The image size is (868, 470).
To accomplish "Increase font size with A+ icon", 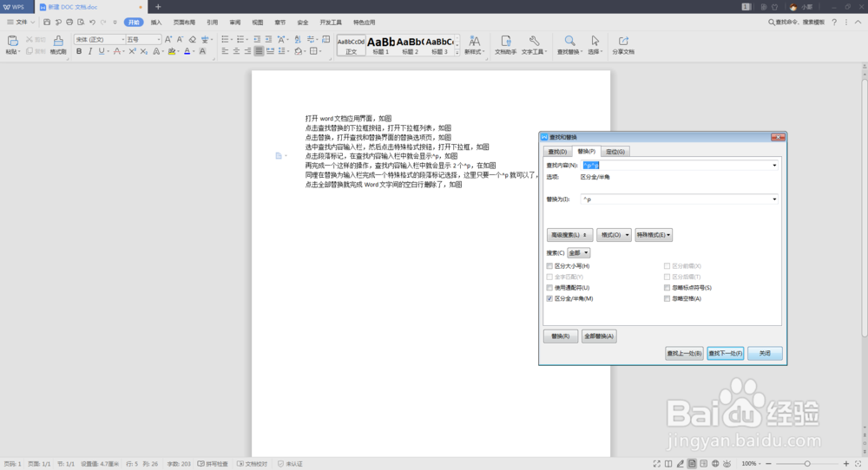I will tap(168, 39).
